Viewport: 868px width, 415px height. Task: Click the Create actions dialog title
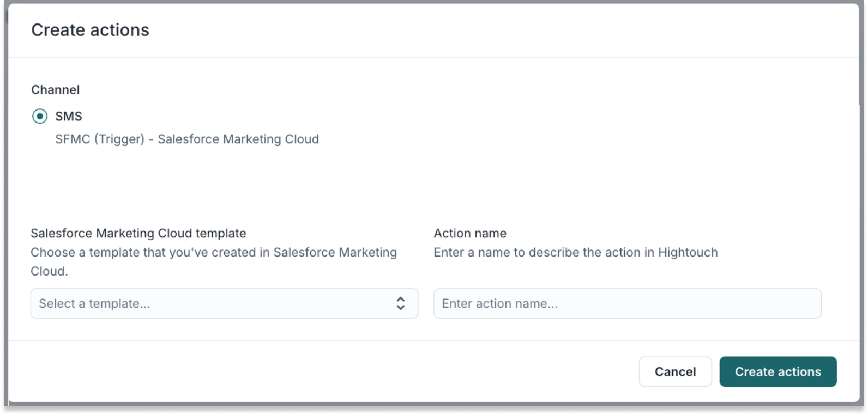click(90, 30)
